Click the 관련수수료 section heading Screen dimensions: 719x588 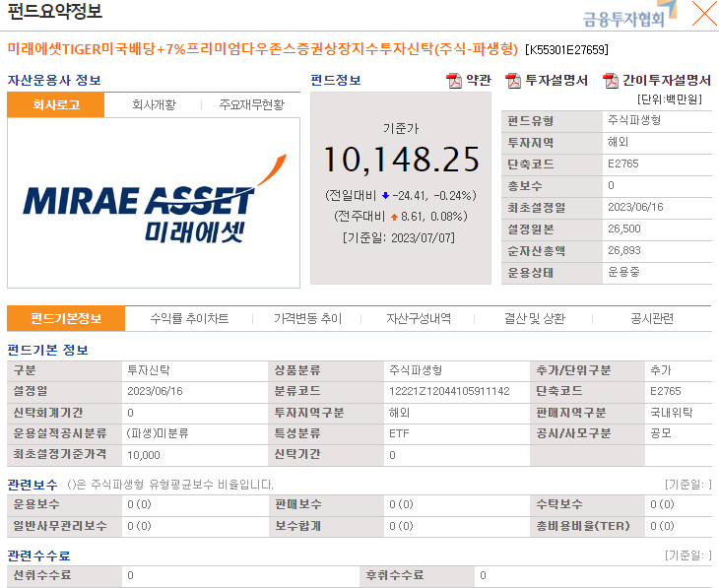coord(38,555)
